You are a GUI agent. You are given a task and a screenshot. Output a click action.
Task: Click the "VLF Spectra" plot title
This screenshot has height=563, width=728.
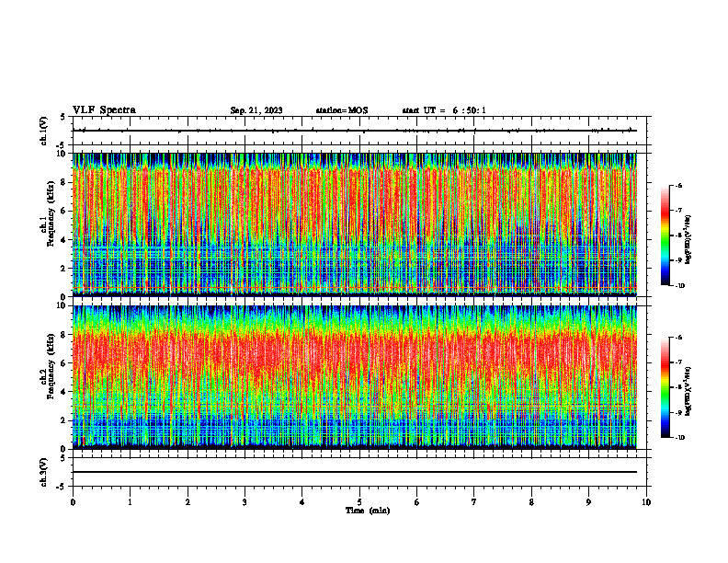pyautogui.click(x=104, y=110)
